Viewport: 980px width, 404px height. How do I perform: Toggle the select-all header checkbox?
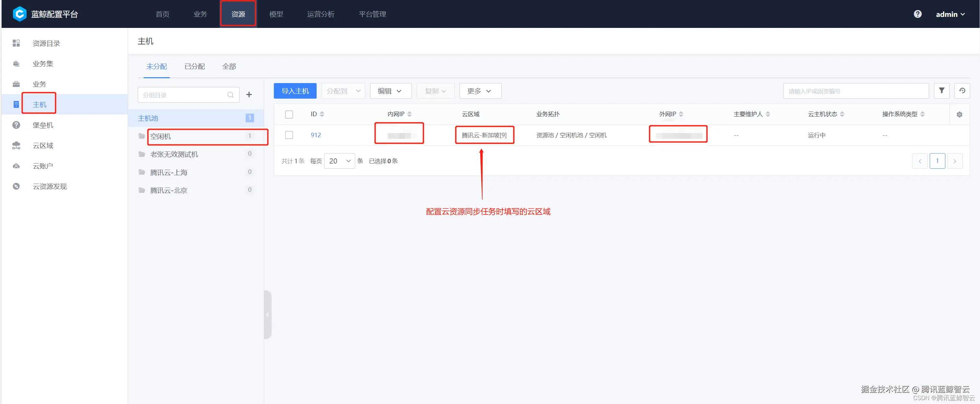(x=289, y=114)
